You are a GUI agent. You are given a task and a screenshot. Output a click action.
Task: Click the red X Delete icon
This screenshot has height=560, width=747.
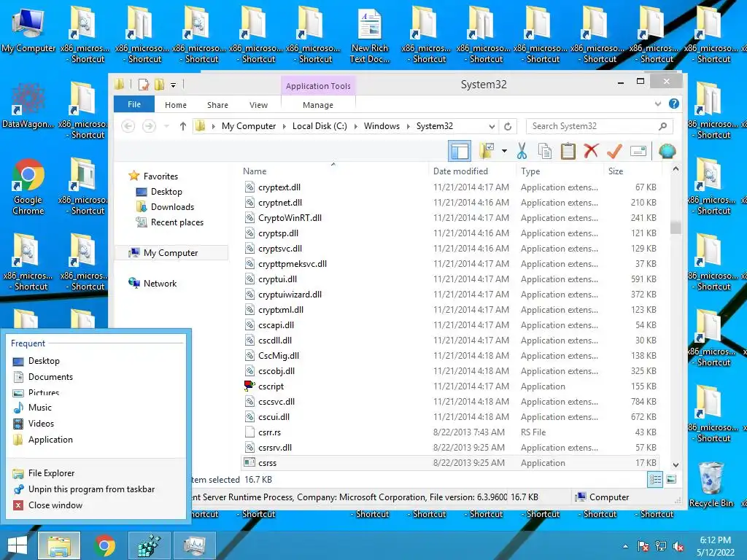pos(591,151)
